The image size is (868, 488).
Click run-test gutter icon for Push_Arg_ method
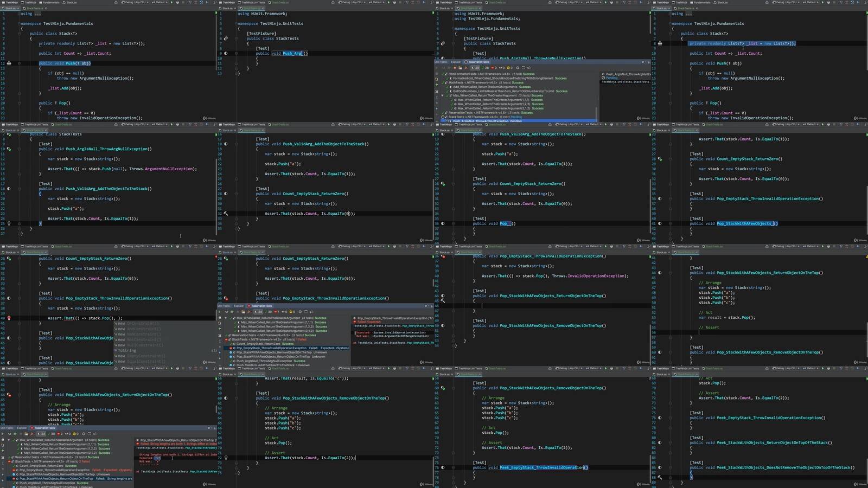point(226,53)
